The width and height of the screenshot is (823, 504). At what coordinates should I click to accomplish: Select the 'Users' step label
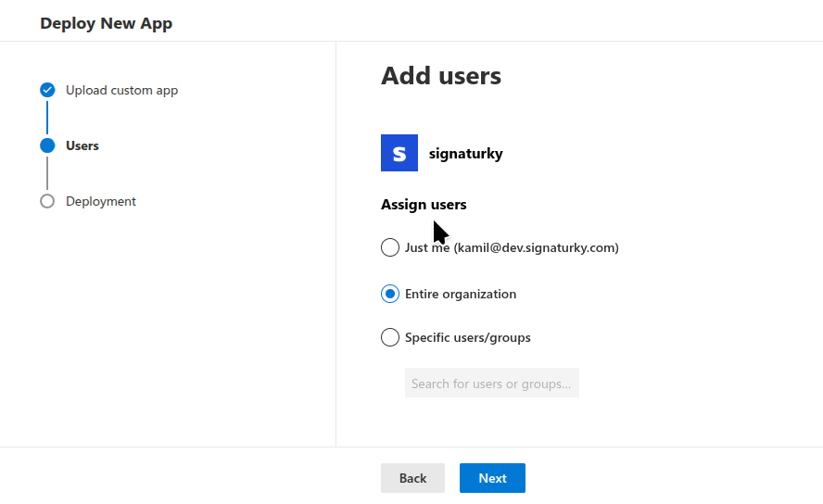click(x=82, y=145)
